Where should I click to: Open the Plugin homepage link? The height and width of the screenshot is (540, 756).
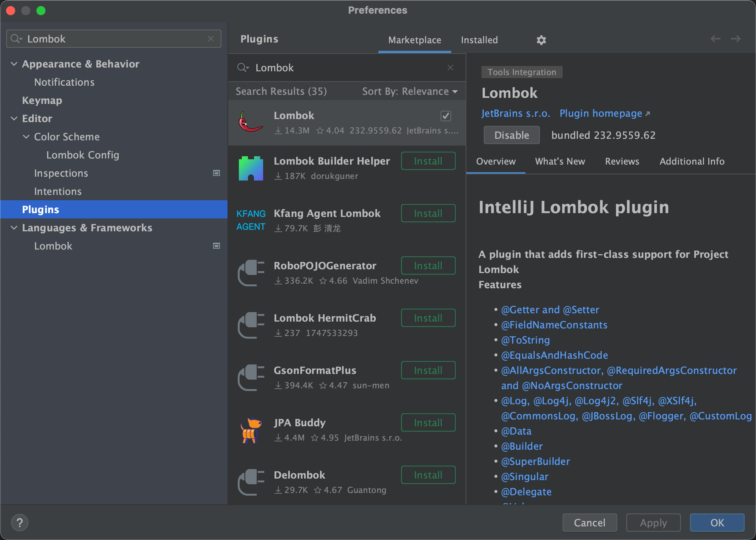(x=605, y=113)
